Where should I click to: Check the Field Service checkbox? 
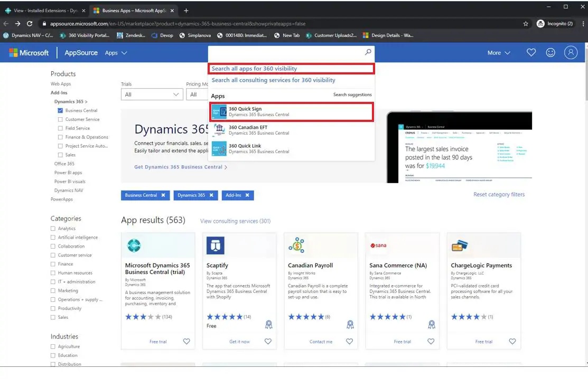60,128
